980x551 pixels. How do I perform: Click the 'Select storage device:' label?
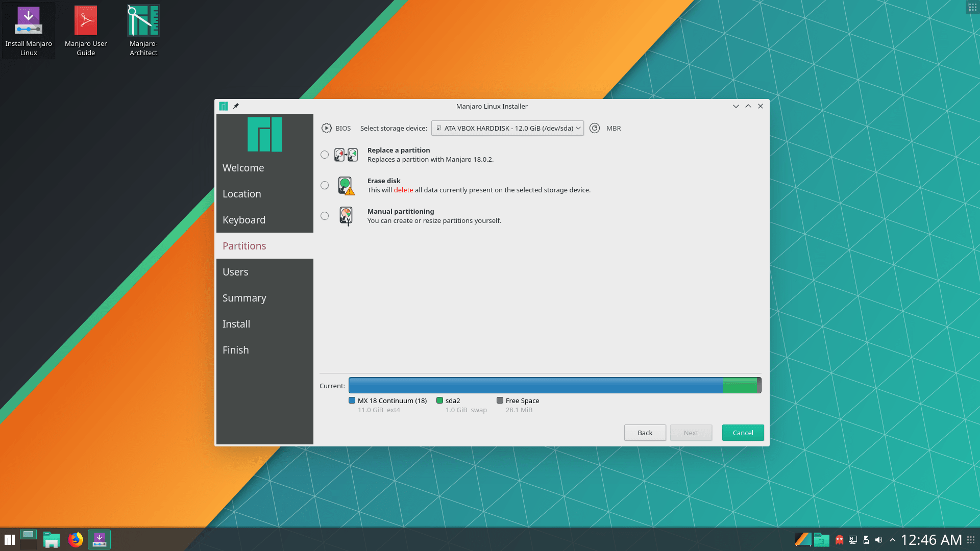pos(394,128)
